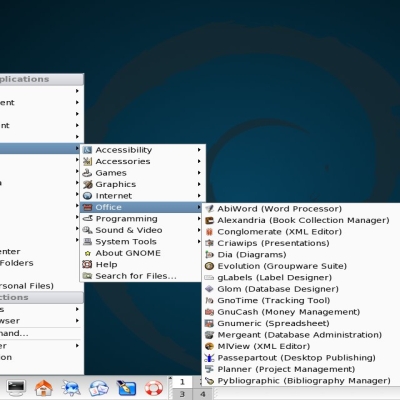Switch to workspace 3

(182, 394)
